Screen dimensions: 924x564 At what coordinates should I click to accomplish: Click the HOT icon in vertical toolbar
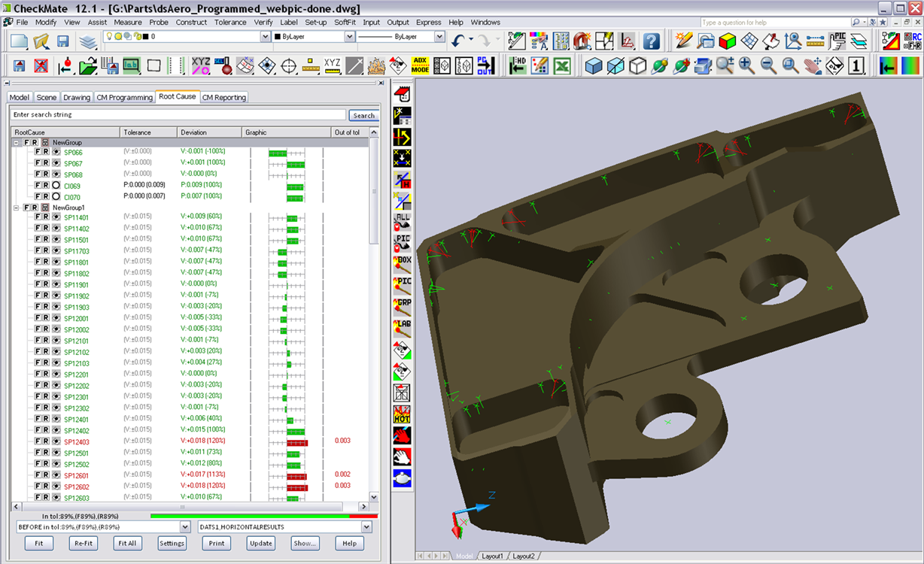(x=402, y=414)
